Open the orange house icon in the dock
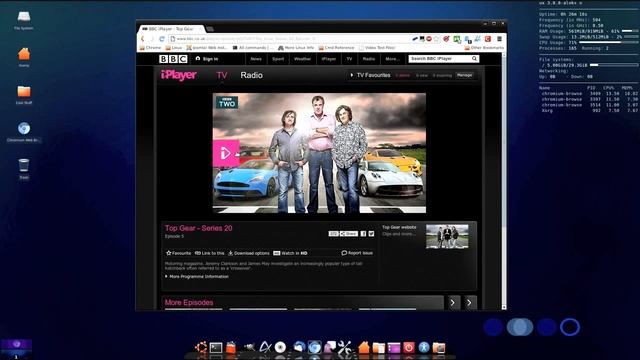 pyautogui.click(x=364, y=347)
